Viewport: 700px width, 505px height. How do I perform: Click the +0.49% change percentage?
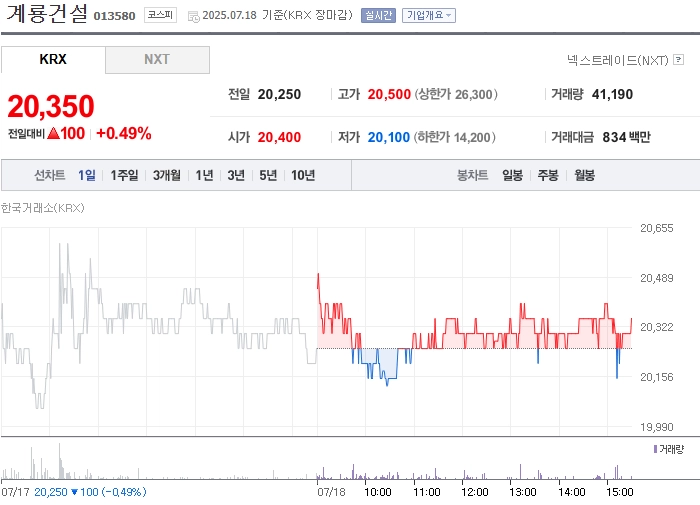pos(124,133)
